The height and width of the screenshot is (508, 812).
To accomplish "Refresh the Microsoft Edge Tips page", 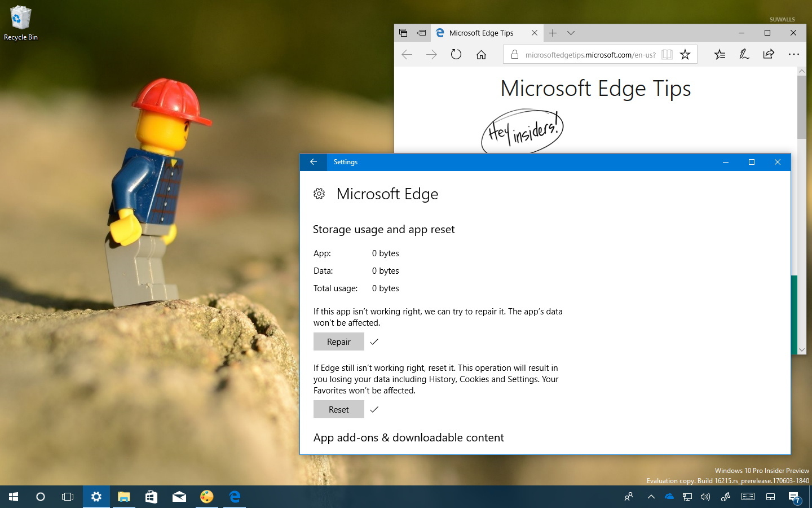I will 456,54.
